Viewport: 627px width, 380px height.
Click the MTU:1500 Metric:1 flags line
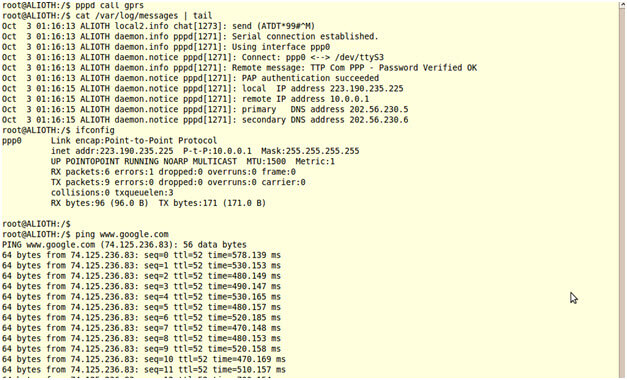pos(193,161)
